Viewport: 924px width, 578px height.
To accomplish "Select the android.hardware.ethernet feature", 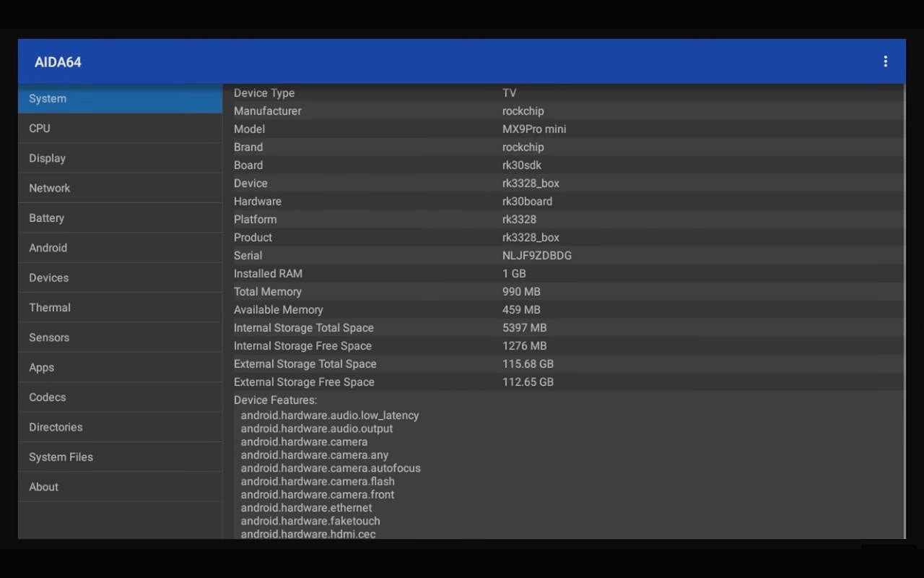I will click(x=307, y=508).
